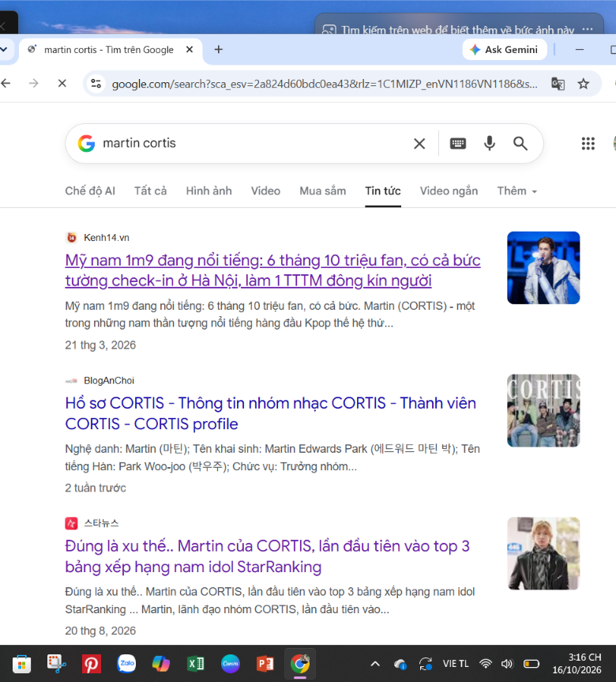Viewport: 616px width, 682px height.
Task: Open the tab search dropdown arrow
Action: click(x=3, y=49)
